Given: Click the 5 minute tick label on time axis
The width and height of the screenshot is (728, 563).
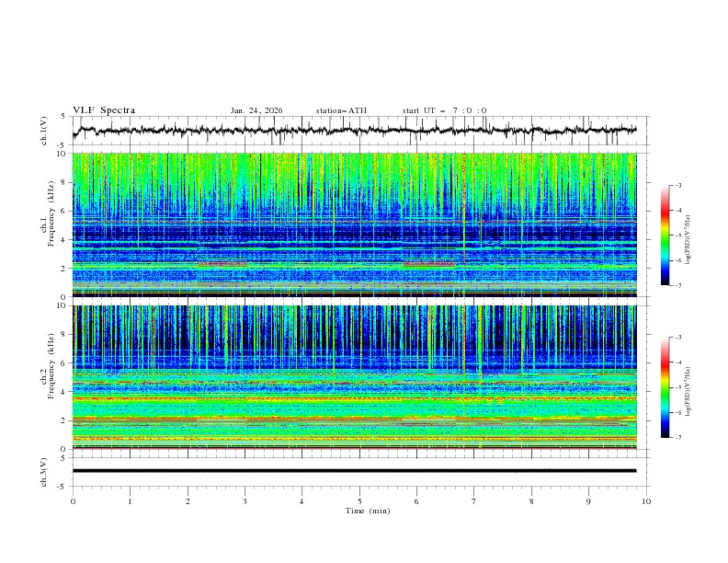Looking at the screenshot, I should coord(359,501).
